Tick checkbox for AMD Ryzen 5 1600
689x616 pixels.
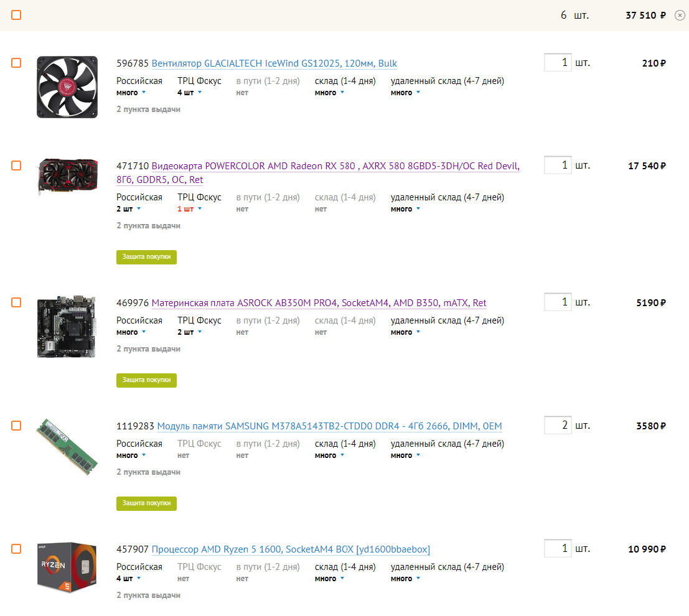click(16, 549)
